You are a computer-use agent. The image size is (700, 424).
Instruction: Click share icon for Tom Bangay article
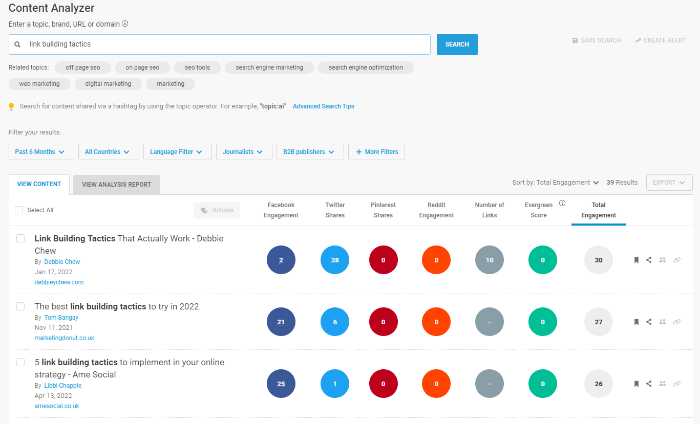(649, 322)
